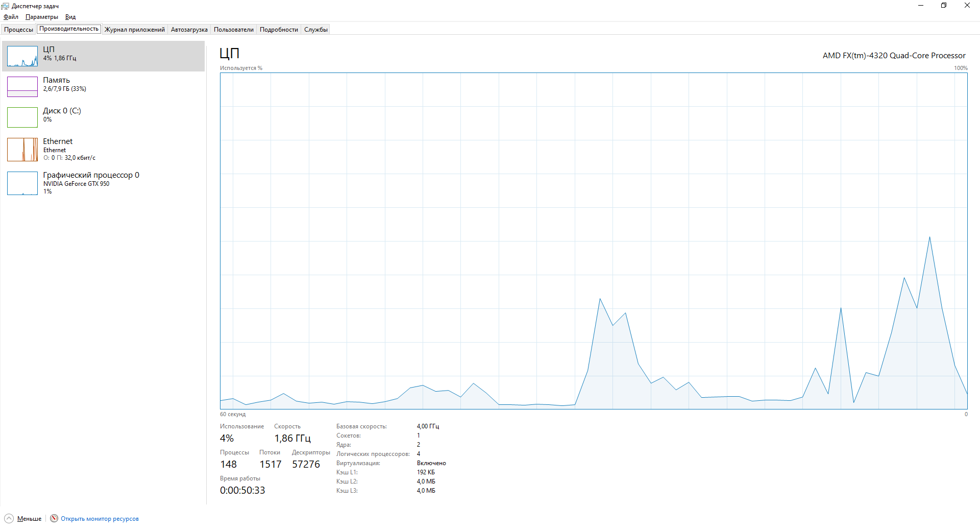980x531 pixels.
Task: Click the Скорость 1,86 ГГц value
Action: (x=292, y=439)
